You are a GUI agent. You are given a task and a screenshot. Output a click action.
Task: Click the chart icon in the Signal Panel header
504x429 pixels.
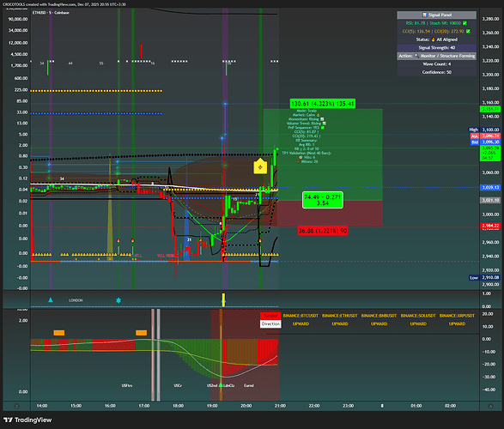tap(424, 15)
